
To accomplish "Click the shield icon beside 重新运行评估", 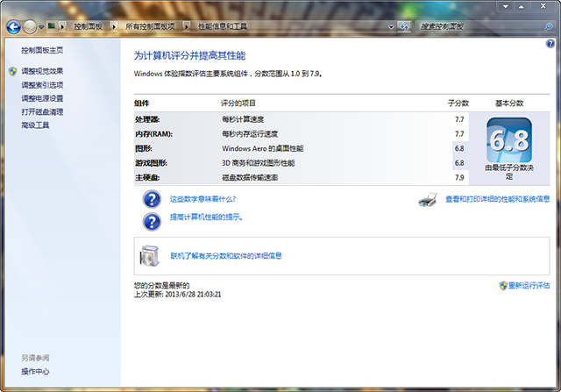I will point(503,285).
